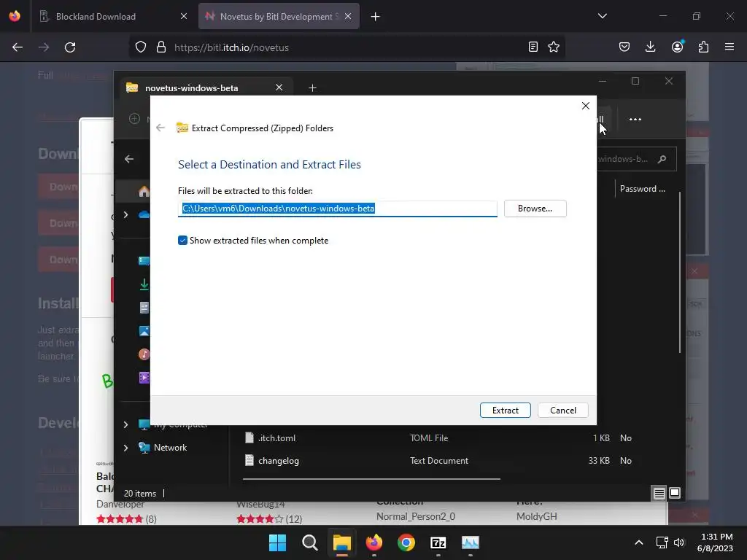Open the Documents sidebar icon
This screenshot has width=747, height=560.
(x=144, y=308)
